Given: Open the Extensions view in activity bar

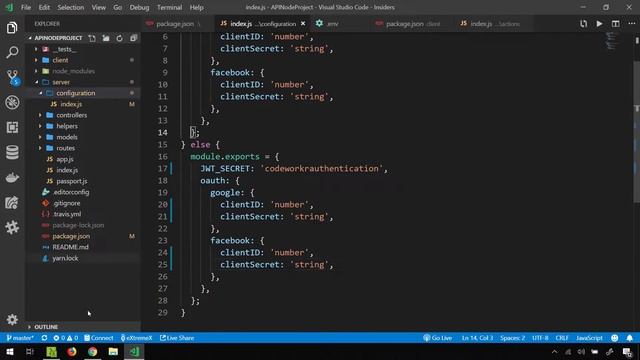Looking at the screenshot, I should tap(12, 127).
